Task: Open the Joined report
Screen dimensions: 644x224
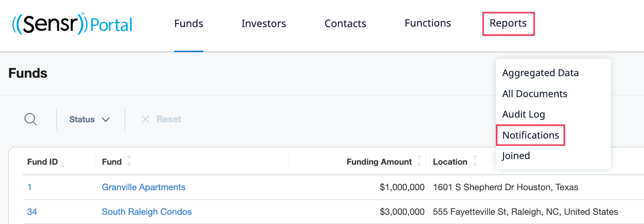Action: coord(516,156)
